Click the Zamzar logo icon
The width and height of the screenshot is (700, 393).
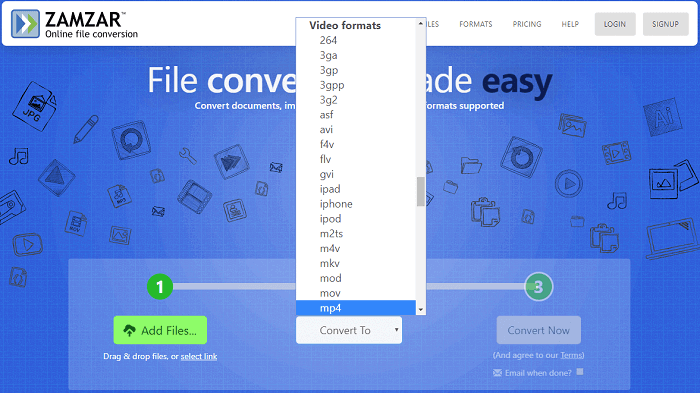[x=25, y=24]
